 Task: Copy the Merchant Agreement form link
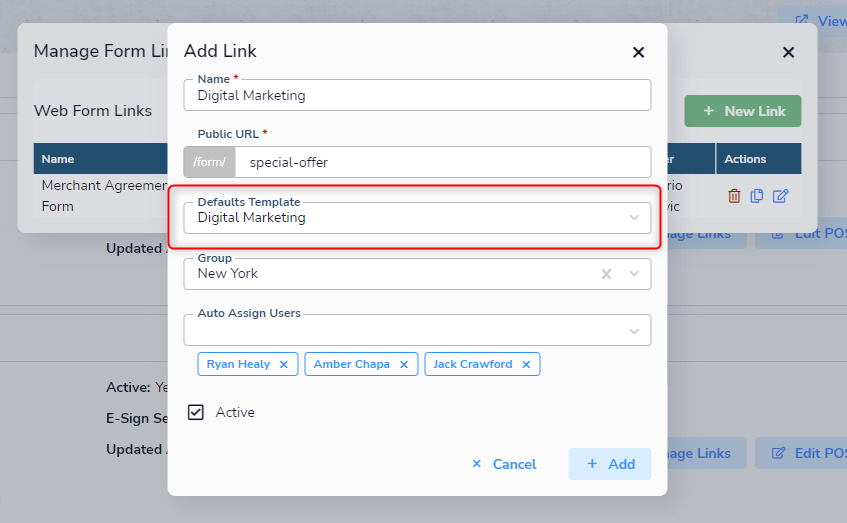point(756,196)
